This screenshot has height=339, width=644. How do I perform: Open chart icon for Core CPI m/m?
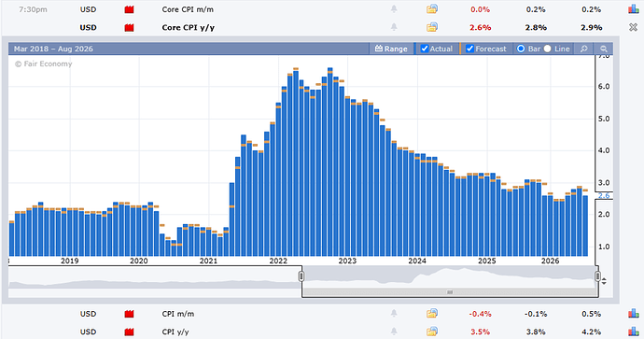634,9
